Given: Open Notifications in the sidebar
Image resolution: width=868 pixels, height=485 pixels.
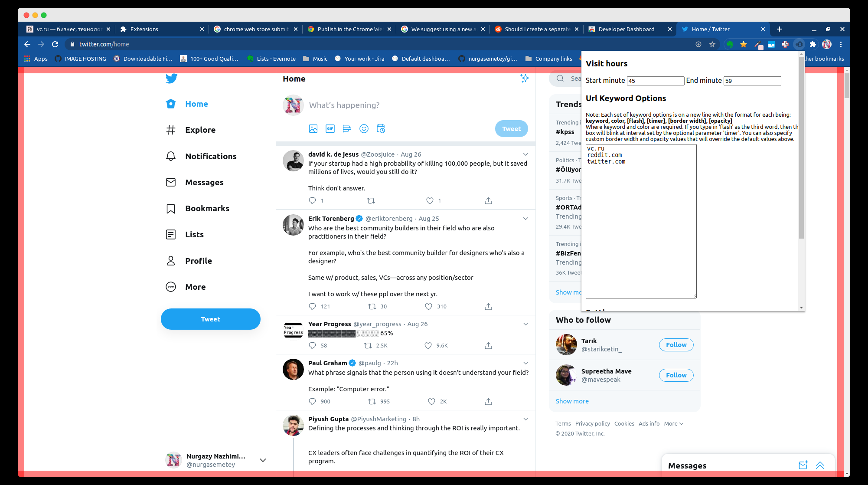Looking at the screenshot, I should [x=211, y=157].
